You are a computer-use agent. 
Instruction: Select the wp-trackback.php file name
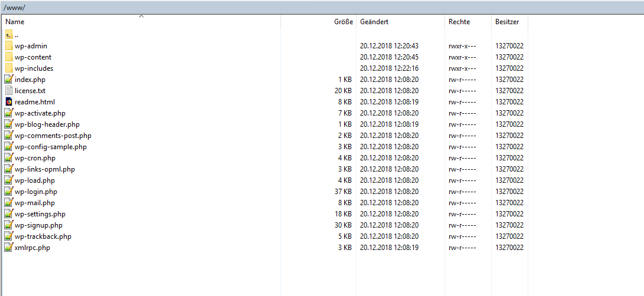point(43,236)
